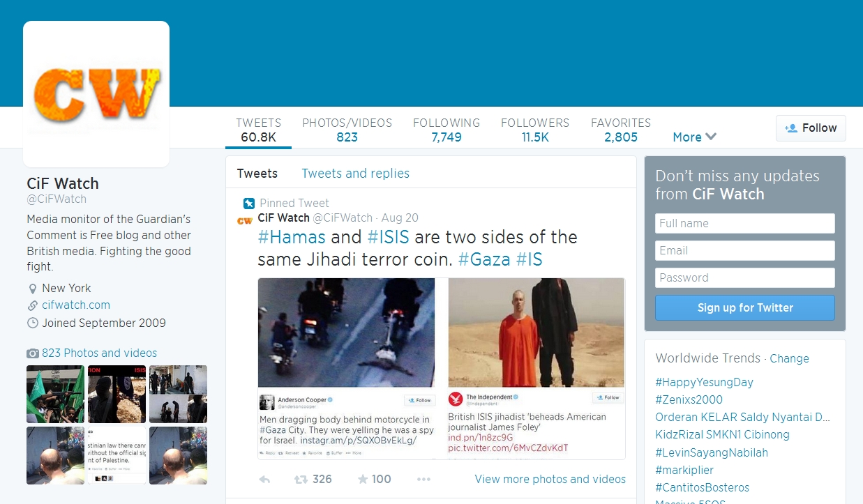Click the Sign up for Twitter button

pyautogui.click(x=745, y=307)
